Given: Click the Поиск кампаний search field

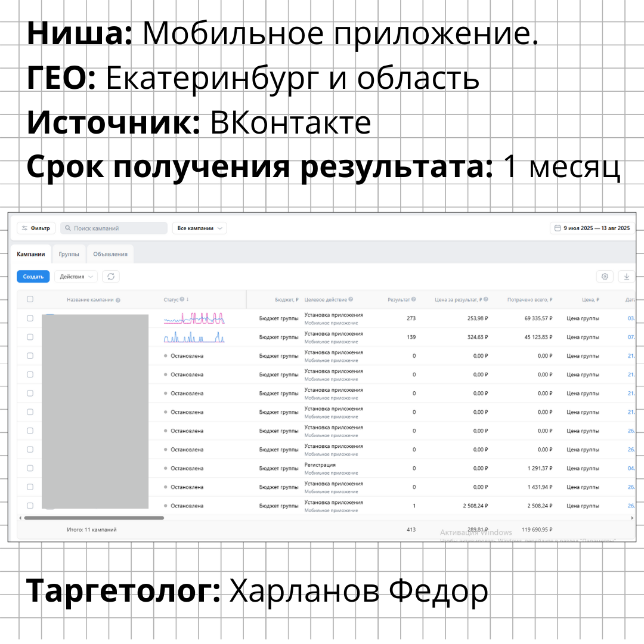Looking at the screenshot, I should (x=114, y=228).
